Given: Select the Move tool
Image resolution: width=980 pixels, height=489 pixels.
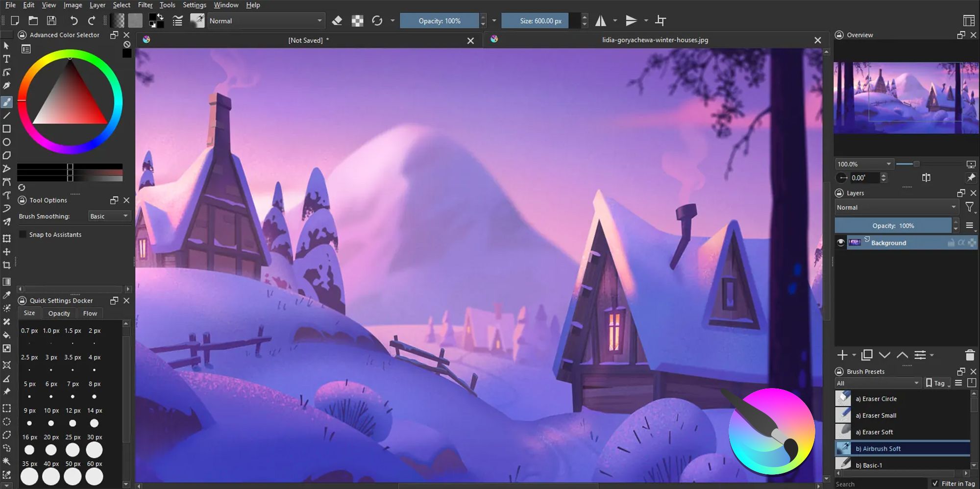Looking at the screenshot, I should coord(7,252).
